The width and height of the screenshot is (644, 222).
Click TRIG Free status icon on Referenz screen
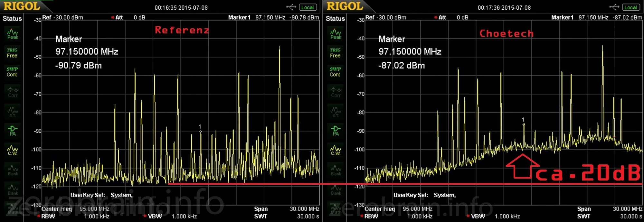point(12,53)
